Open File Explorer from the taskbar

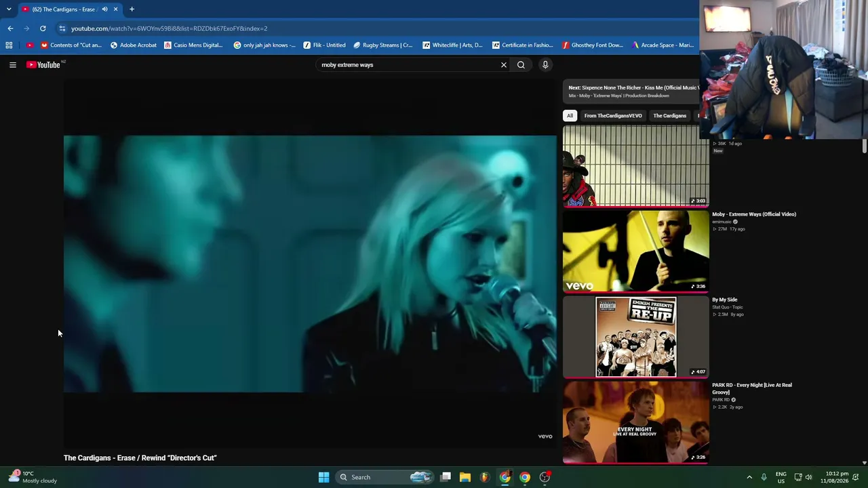tap(465, 477)
